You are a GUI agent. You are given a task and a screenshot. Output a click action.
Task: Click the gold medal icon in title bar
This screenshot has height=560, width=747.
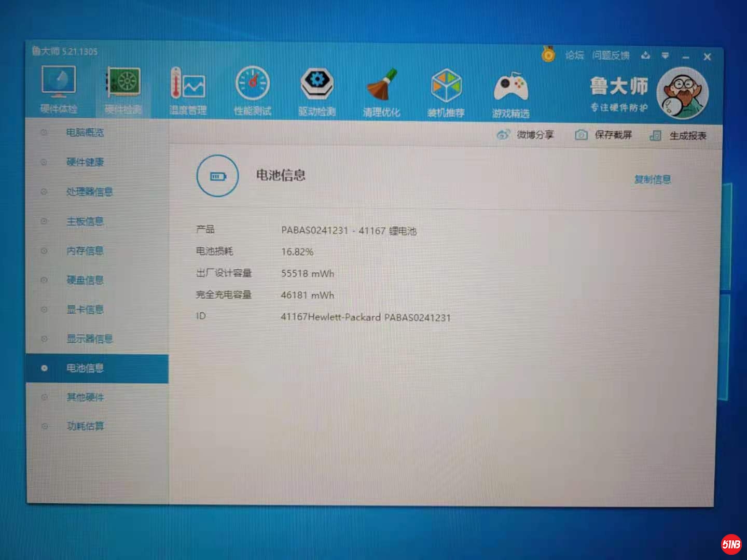548,54
